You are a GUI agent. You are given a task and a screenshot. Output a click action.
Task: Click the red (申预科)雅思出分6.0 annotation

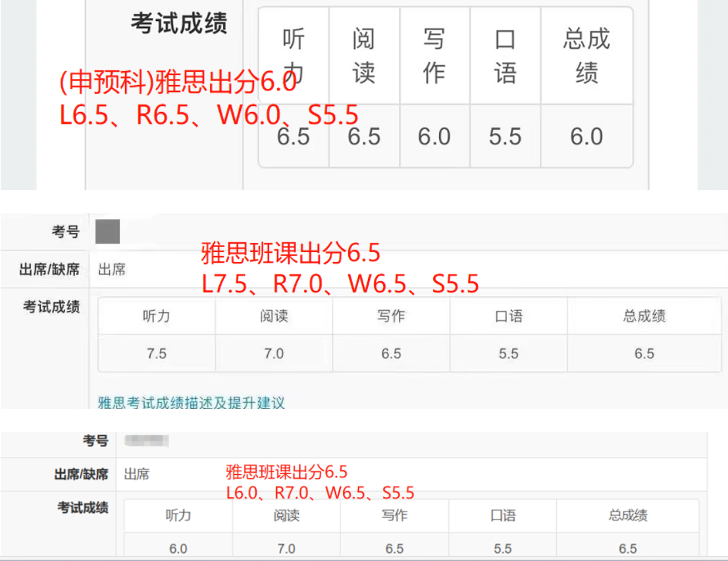click(x=178, y=84)
